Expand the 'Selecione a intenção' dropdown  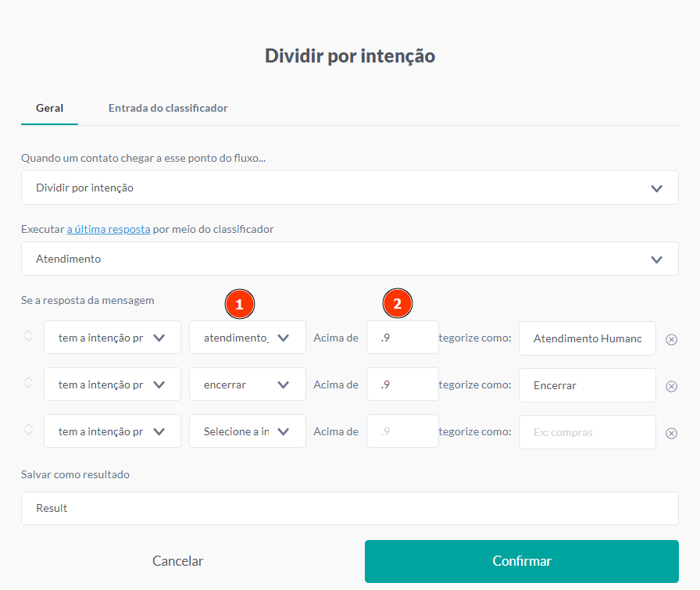[247, 431]
